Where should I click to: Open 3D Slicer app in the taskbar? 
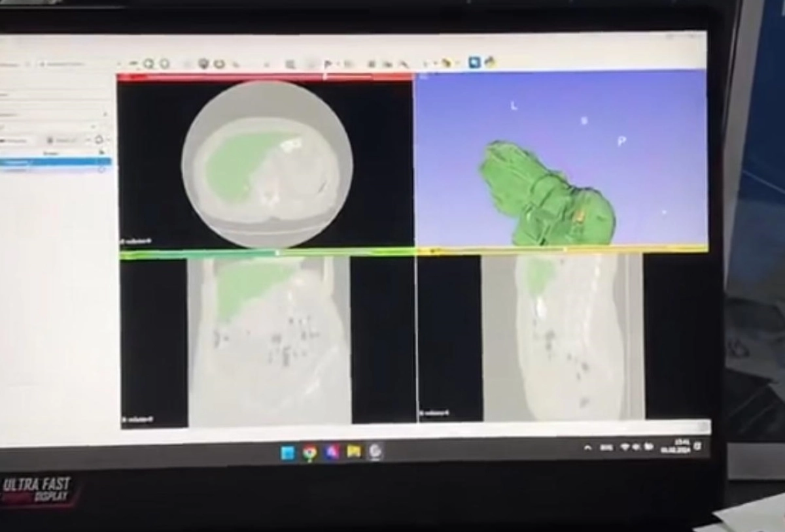pyautogui.click(x=375, y=451)
